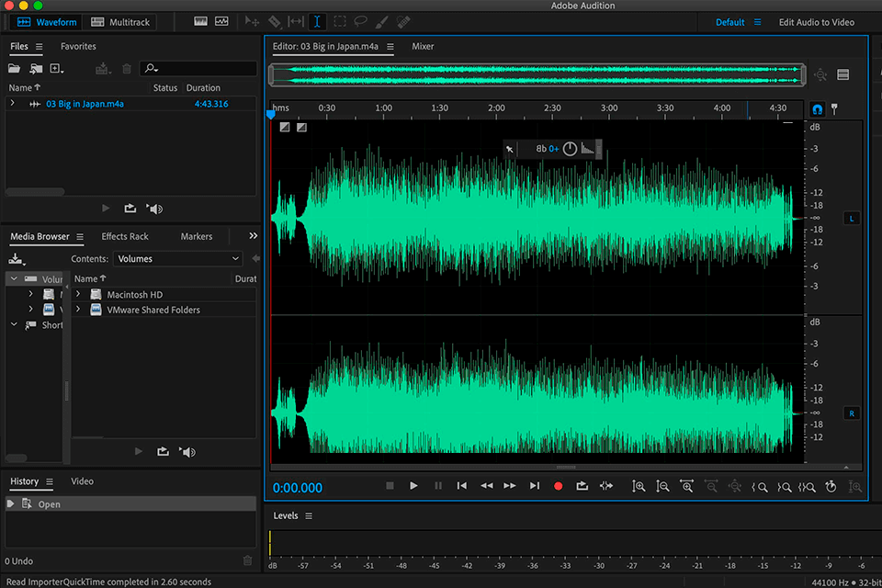Open the Default workspace menu

[x=758, y=22]
